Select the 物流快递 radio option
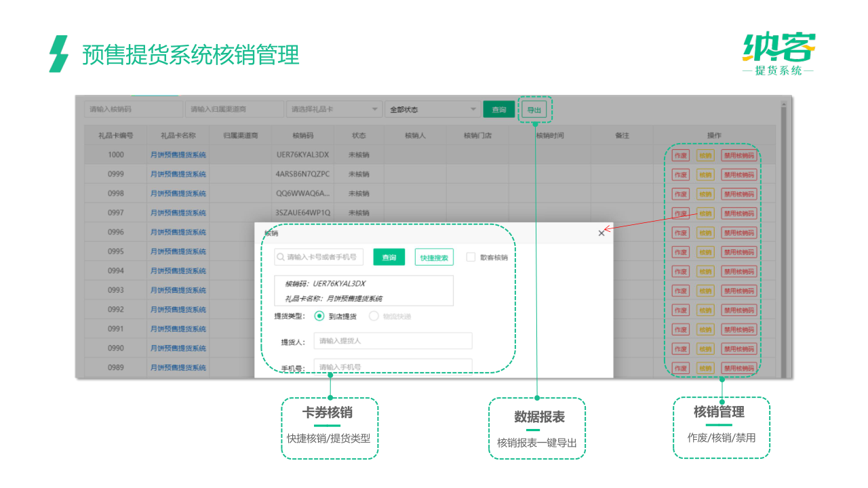Viewport: 868px width, 488px height. pyautogui.click(x=374, y=316)
